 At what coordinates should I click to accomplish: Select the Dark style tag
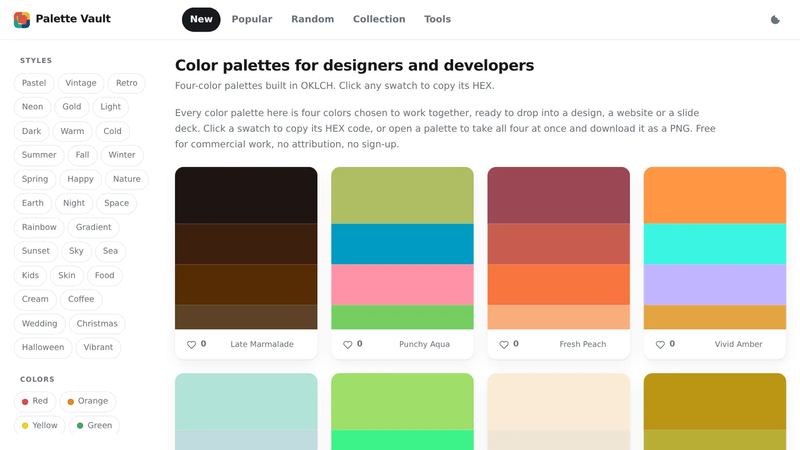click(31, 131)
